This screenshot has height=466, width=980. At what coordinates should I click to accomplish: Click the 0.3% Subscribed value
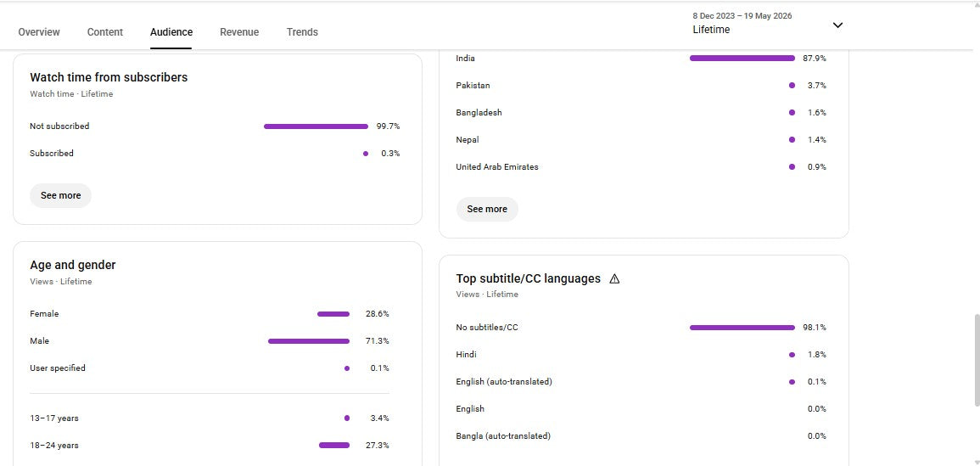pos(390,154)
